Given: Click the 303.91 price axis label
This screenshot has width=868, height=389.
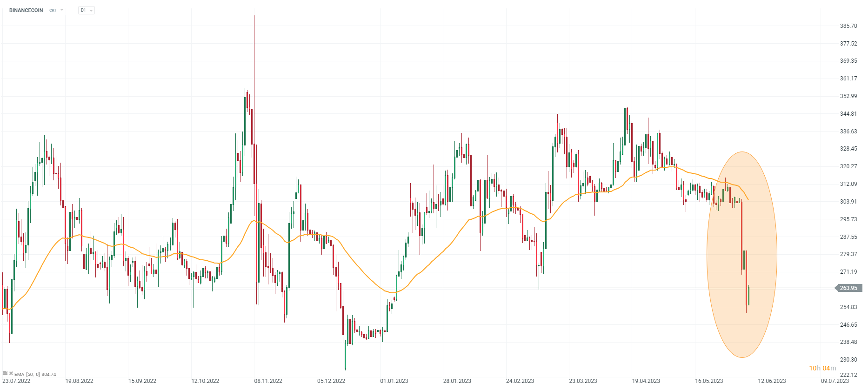Looking at the screenshot, I should point(848,202).
